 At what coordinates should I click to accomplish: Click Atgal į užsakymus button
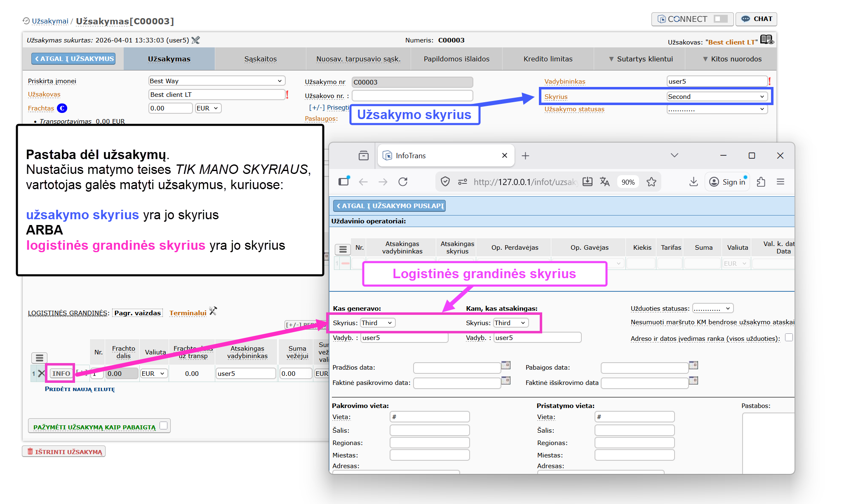point(73,59)
